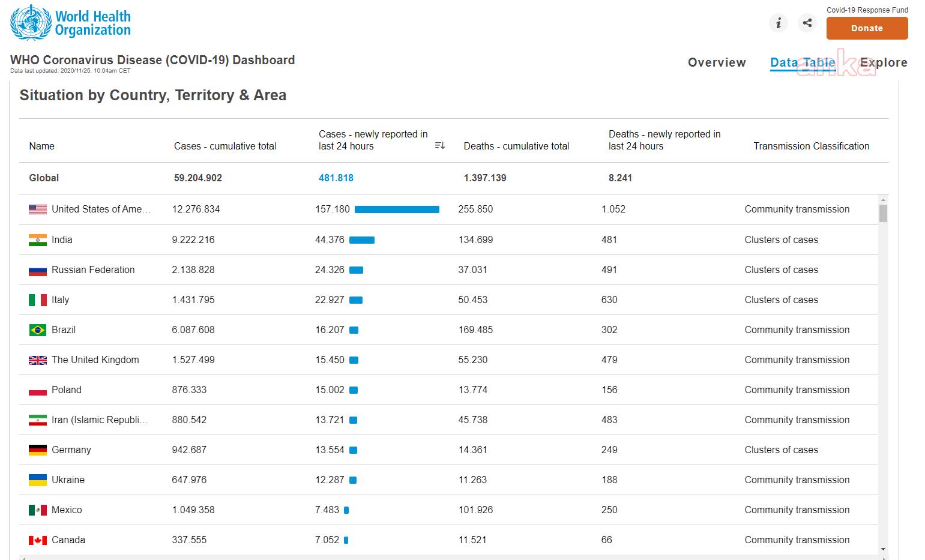Screen dimensions: 925x560
Task: Toggle sort icon for newly reported cases
Action: pos(440,146)
